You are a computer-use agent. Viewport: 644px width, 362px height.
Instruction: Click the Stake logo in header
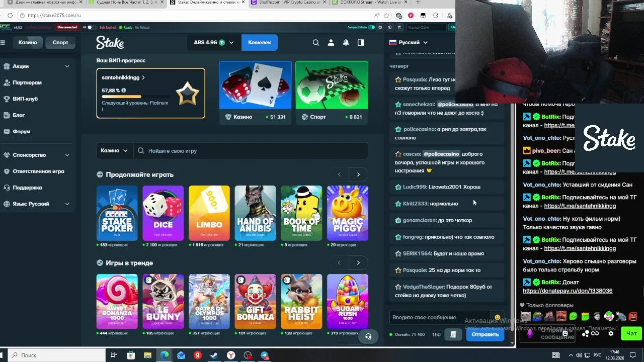pyautogui.click(x=110, y=43)
